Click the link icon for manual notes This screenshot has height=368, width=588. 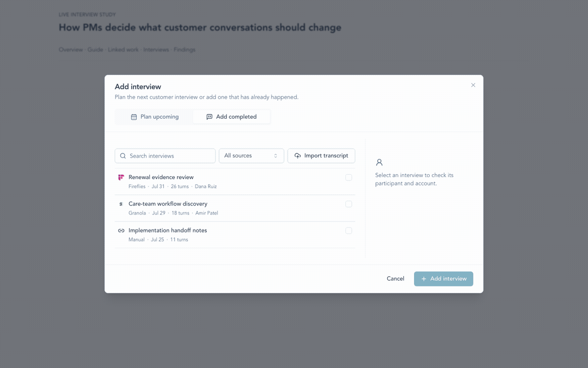(x=121, y=230)
